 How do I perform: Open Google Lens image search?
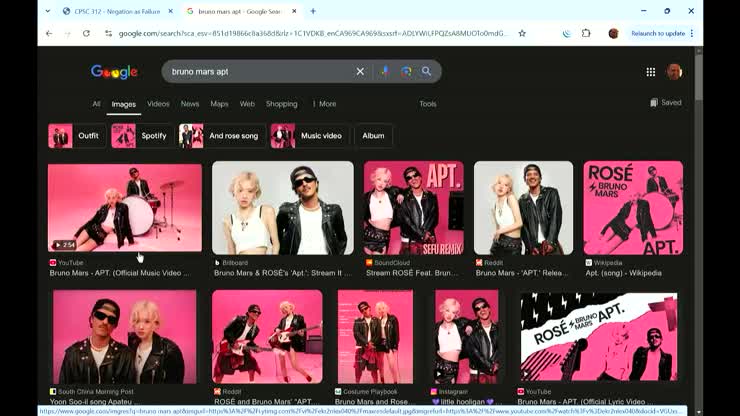pyautogui.click(x=406, y=72)
